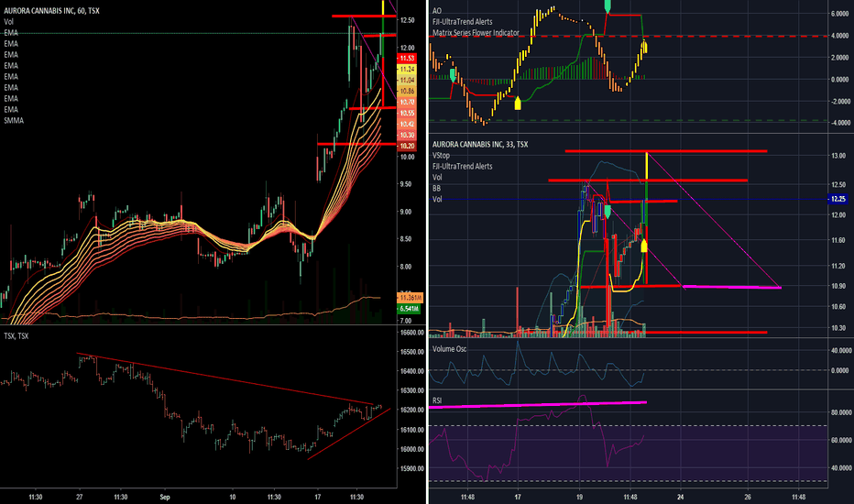
Task: Click the 'AURORA CANNABIS INC, 33, TSX' chart title
Action: (480, 145)
